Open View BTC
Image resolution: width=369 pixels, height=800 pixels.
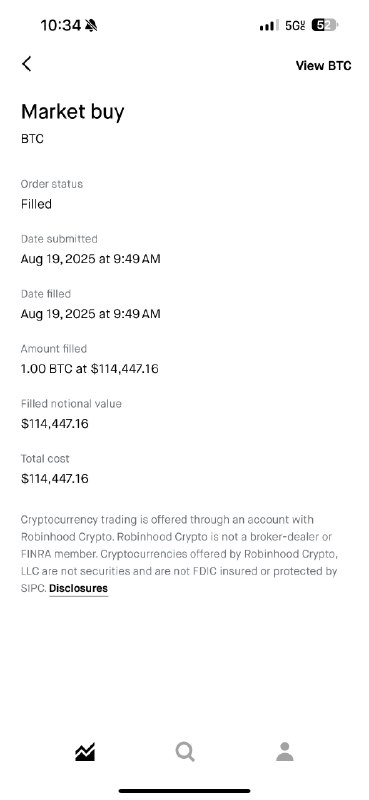point(324,65)
